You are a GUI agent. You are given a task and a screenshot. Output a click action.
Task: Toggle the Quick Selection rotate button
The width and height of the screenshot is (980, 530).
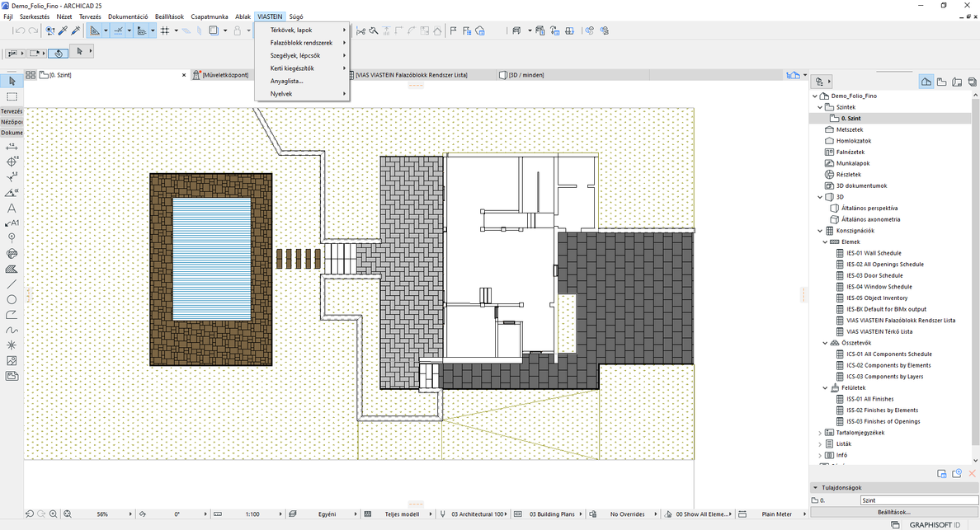coord(58,53)
